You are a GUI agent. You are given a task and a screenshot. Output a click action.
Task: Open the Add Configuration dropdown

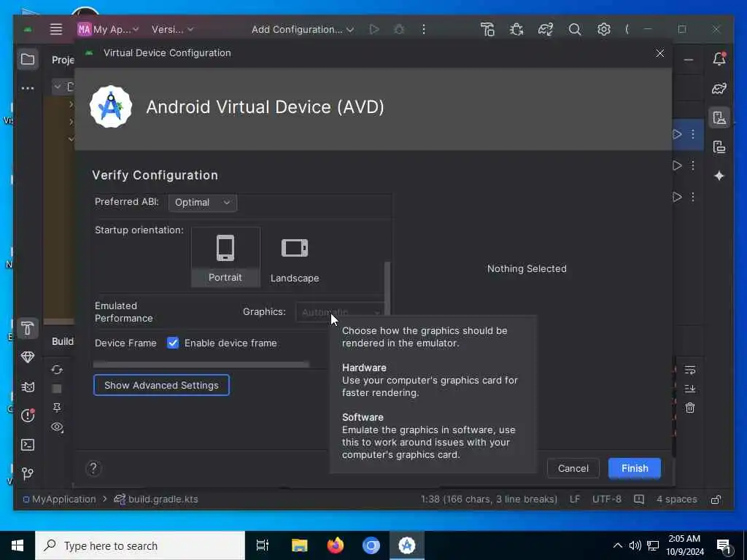(303, 29)
